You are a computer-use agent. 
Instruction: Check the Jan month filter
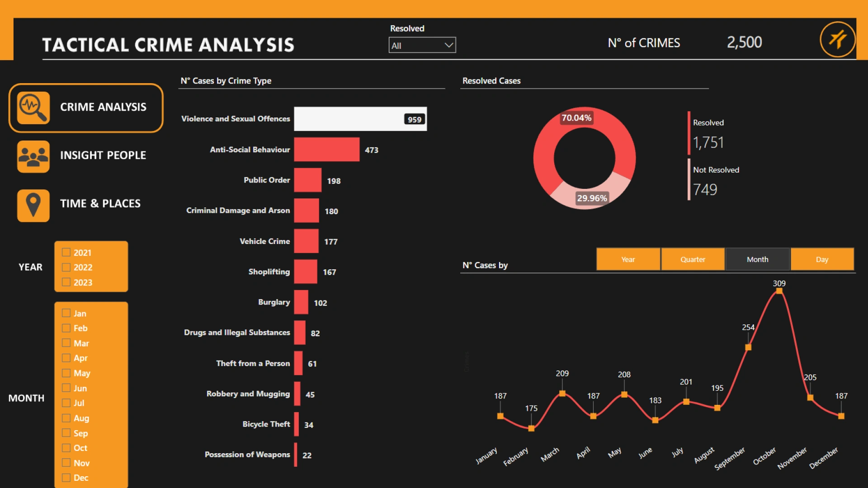pos(66,313)
